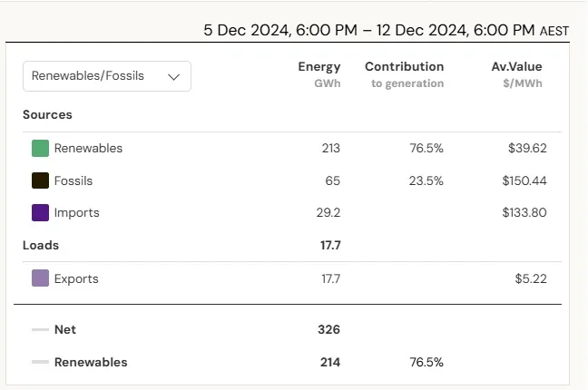
Task: Click the bold 17.7 Loads energy total
Action: 330,245
